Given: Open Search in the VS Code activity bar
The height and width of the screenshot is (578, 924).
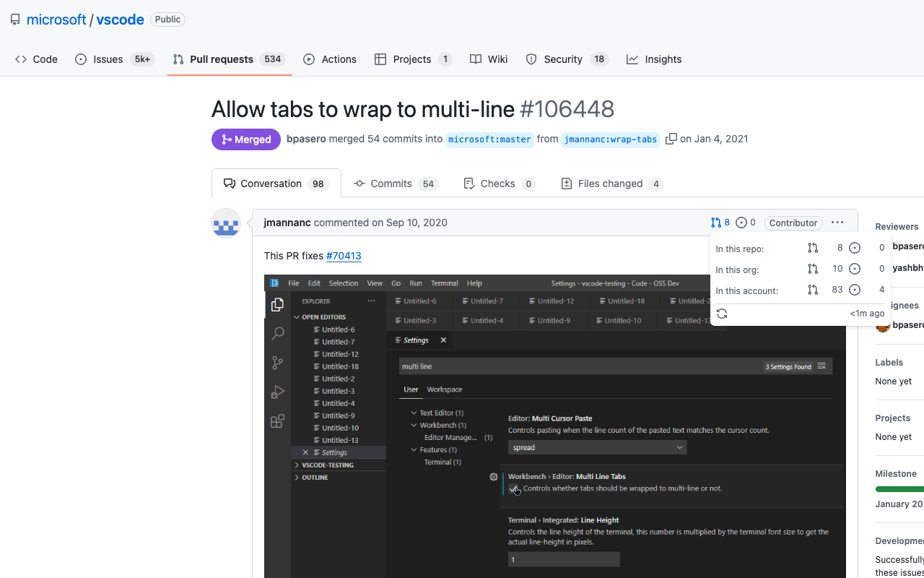Looking at the screenshot, I should (277, 334).
